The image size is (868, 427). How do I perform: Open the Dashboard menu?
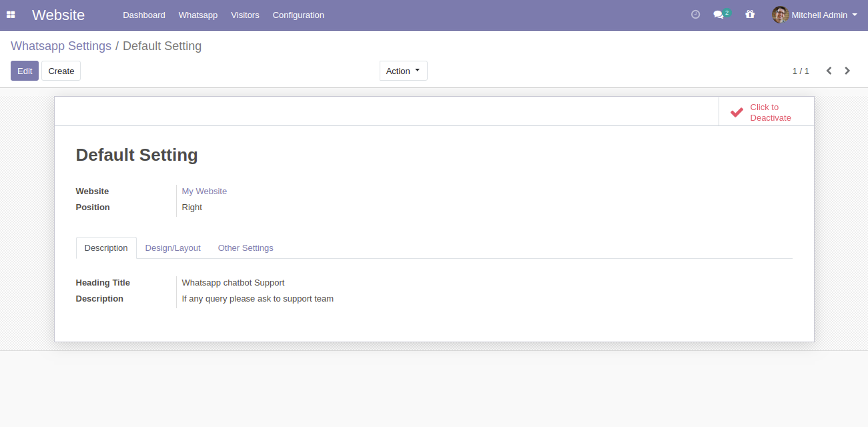point(144,15)
